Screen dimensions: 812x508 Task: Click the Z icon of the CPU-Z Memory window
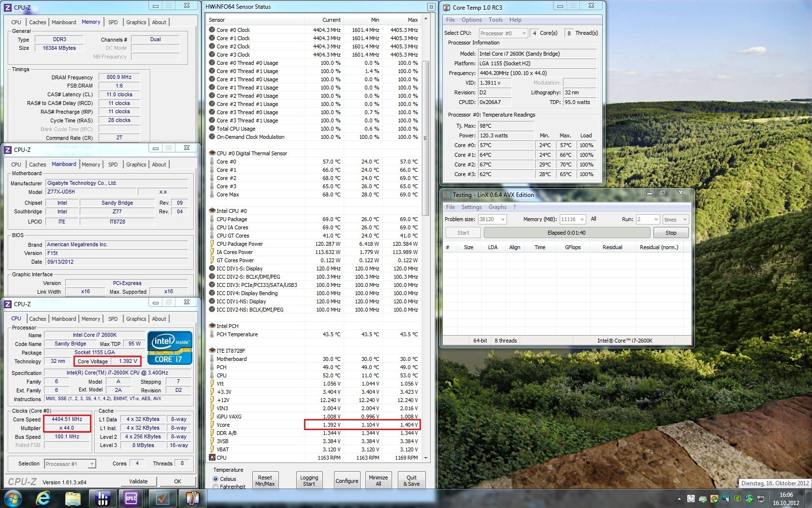pyautogui.click(x=8, y=7)
